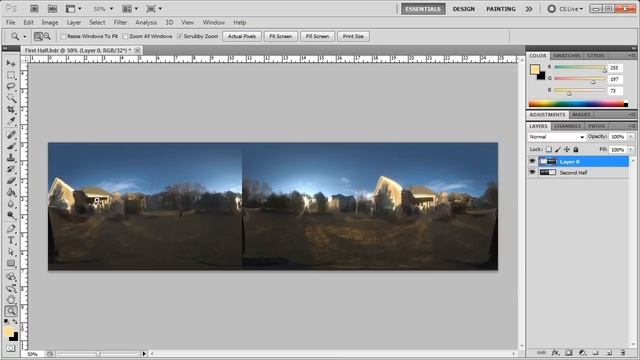This screenshot has width=640, height=360.
Task: Expand more workspaces chevron
Action: point(529,9)
